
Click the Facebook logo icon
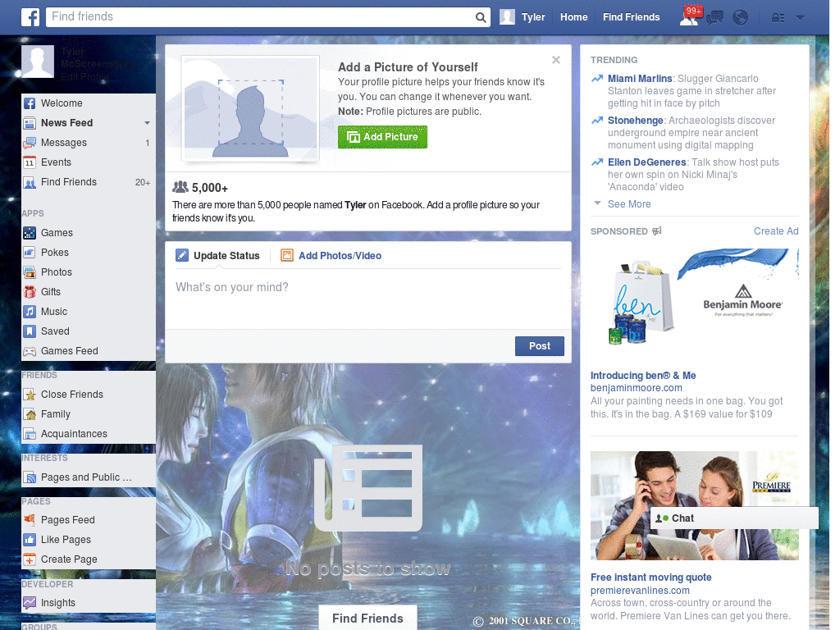pos(30,17)
